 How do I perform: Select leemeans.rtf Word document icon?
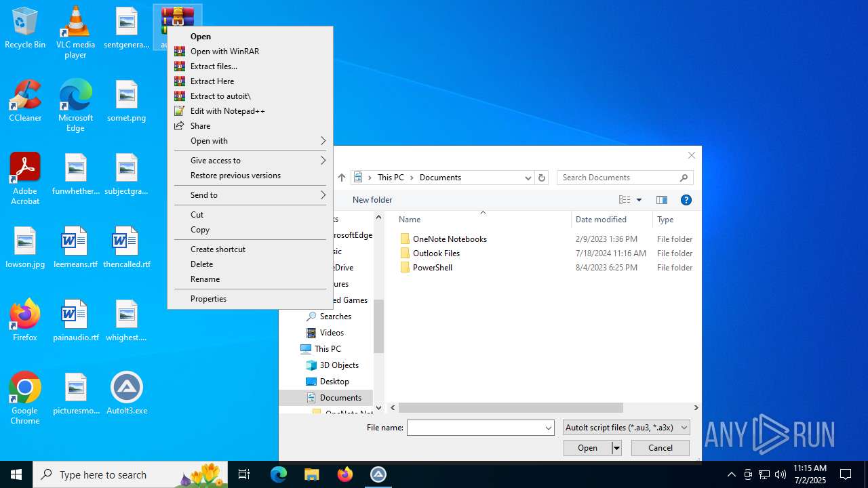point(75,248)
